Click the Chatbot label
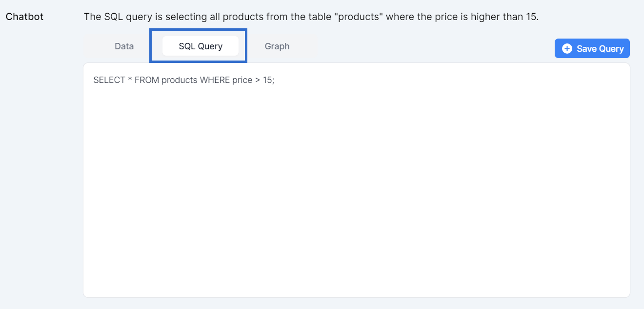This screenshot has height=309, width=644. click(24, 17)
